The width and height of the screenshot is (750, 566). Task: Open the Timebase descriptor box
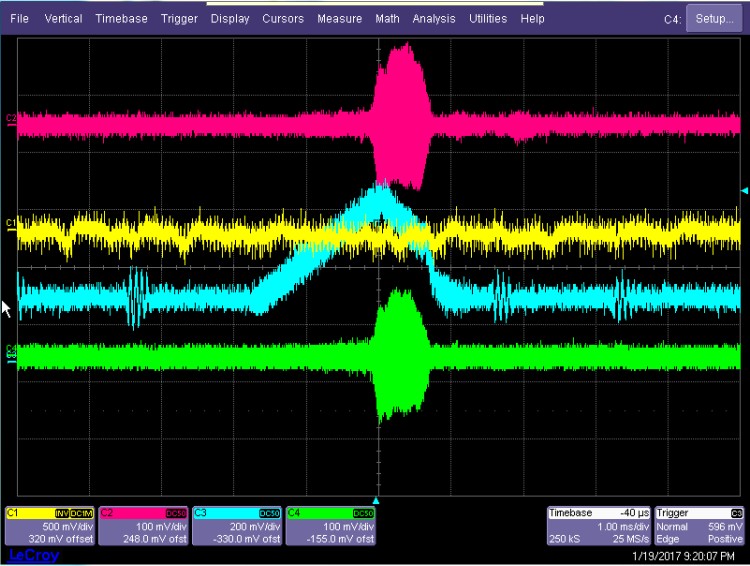pyautogui.click(x=598, y=526)
